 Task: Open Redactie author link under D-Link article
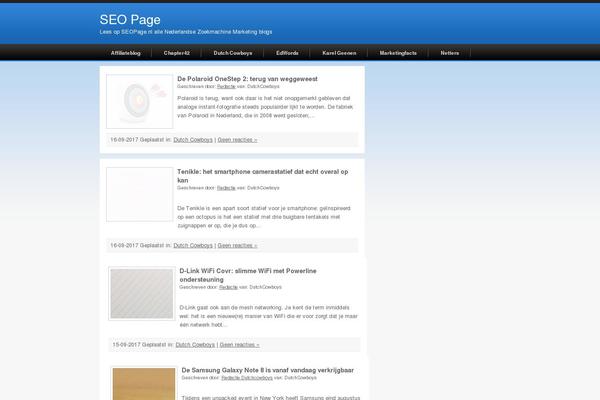(x=228, y=287)
